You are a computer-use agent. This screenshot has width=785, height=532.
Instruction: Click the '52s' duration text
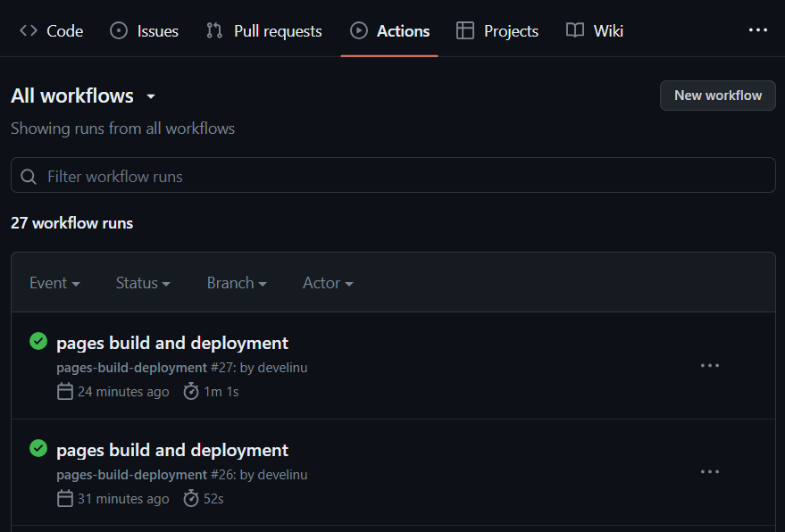point(213,498)
